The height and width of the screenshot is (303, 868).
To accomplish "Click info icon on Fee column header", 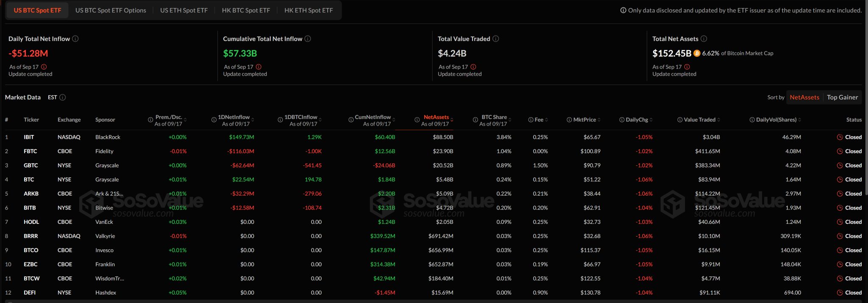I will (x=531, y=120).
